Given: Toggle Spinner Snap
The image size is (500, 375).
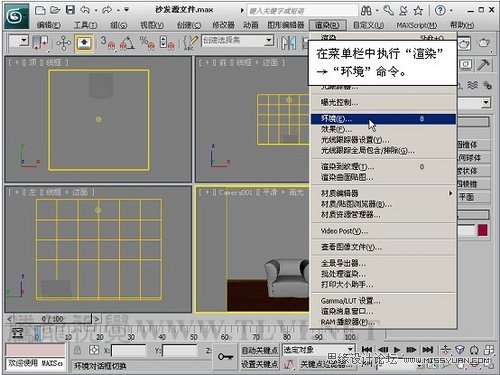Looking at the screenshot, I should click(167, 43).
